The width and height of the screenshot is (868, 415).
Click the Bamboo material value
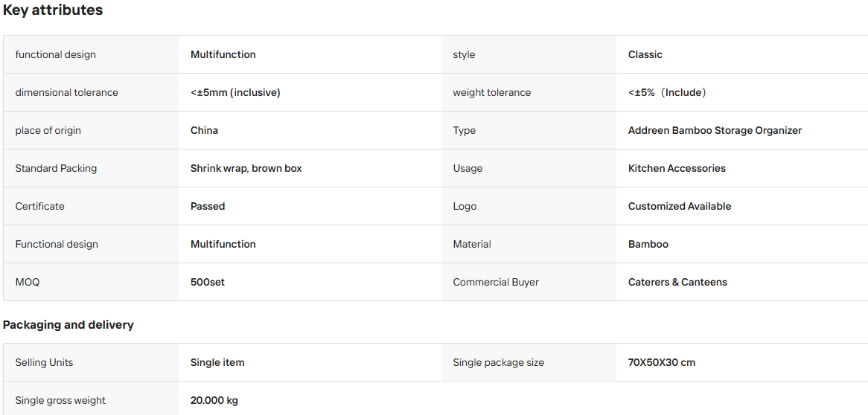(648, 244)
